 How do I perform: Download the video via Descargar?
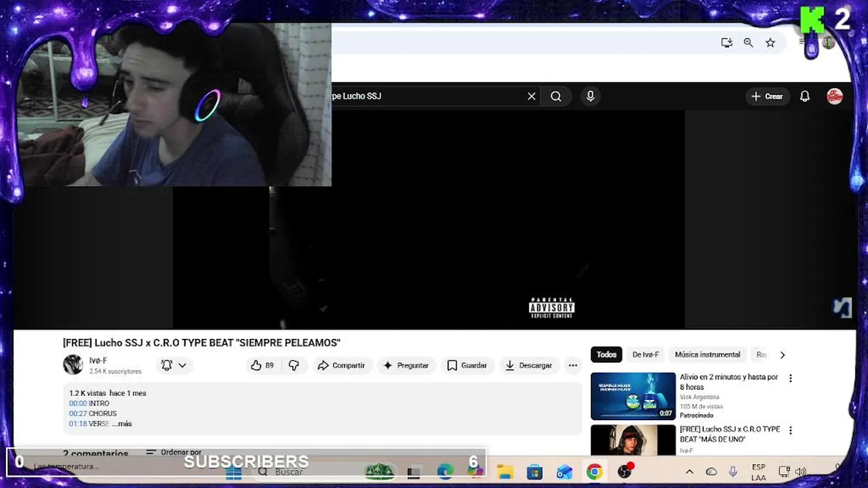click(x=529, y=365)
